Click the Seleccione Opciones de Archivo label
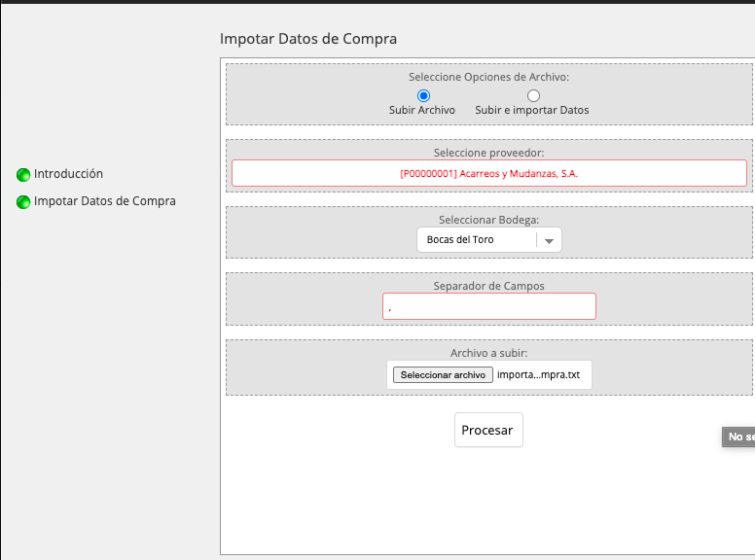 click(x=488, y=77)
